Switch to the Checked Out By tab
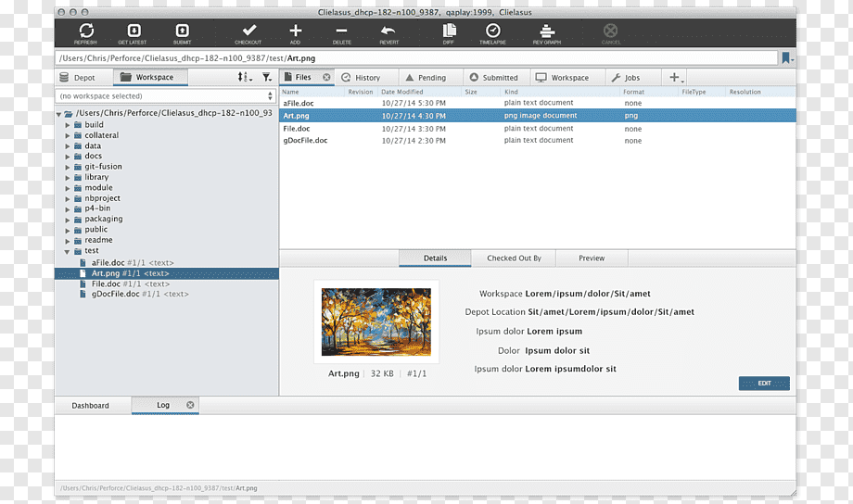Screen dimensions: 853x504 click(x=514, y=258)
